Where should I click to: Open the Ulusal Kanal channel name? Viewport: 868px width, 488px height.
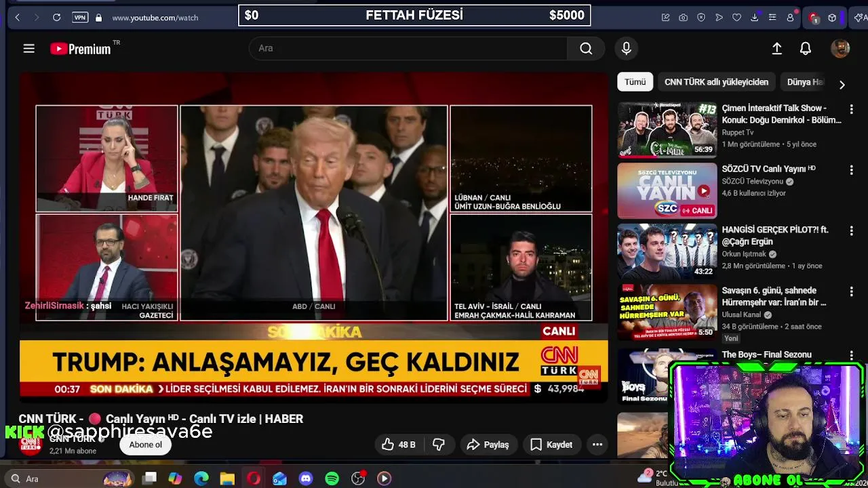pyautogui.click(x=741, y=315)
